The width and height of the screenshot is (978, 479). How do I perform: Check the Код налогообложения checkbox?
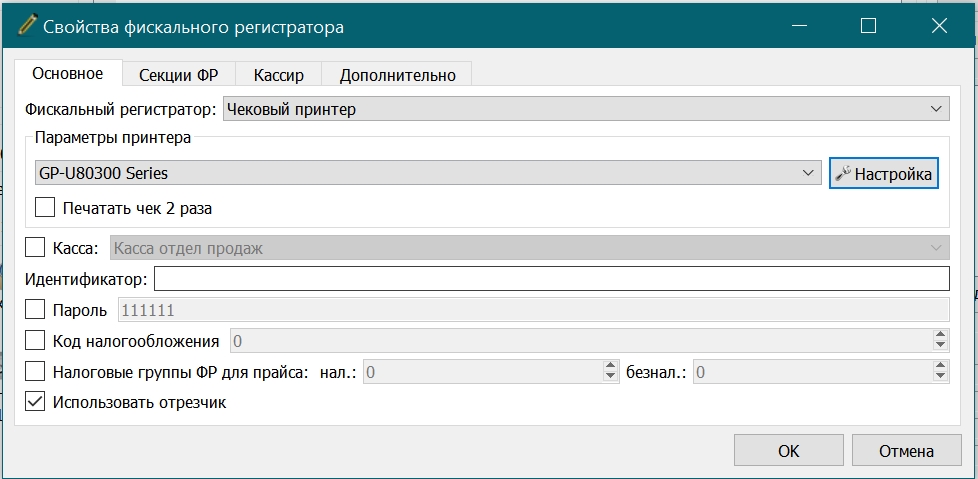pyautogui.click(x=35, y=340)
